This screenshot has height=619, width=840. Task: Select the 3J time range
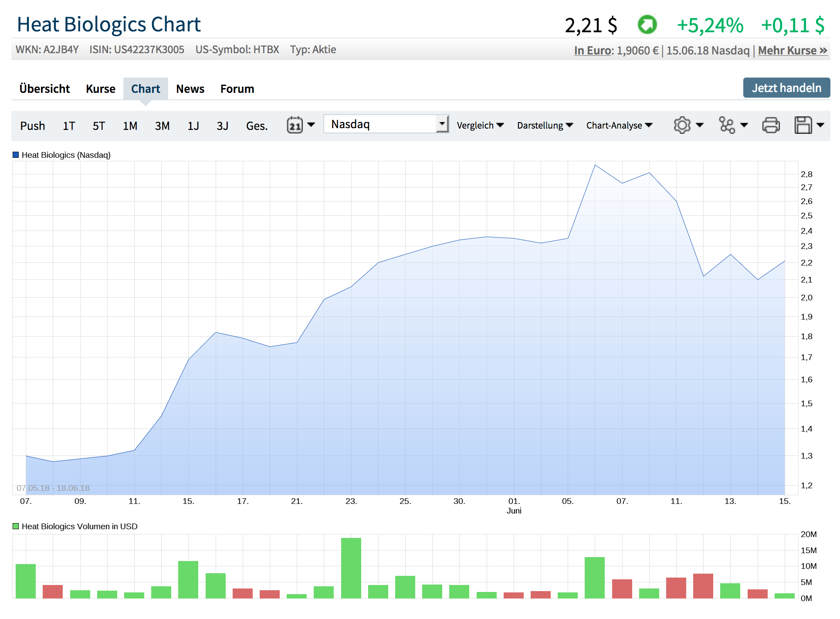222,126
